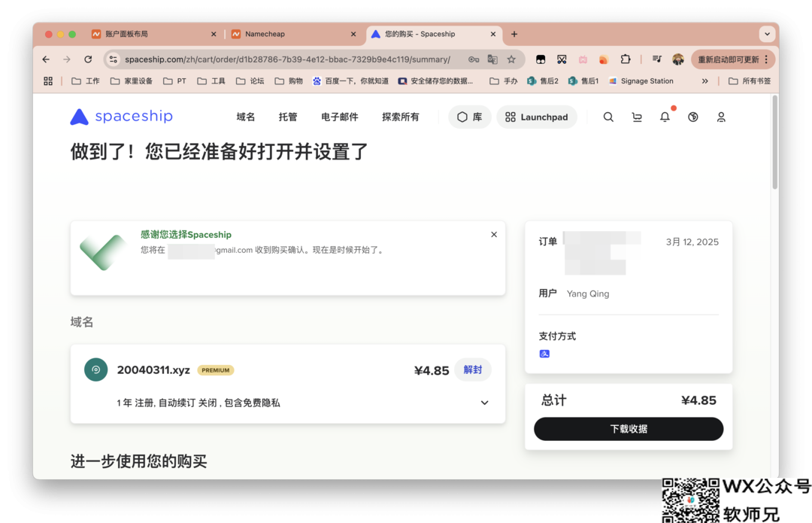The width and height of the screenshot is (812, 523).
Task: Open the 所有书签 folder
Action: point(750,81)
